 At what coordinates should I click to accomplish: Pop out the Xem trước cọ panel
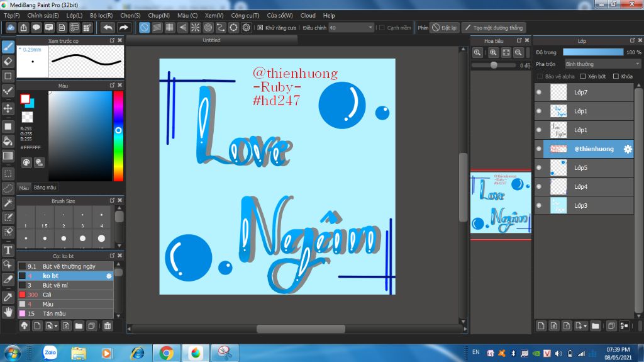point(112,40)
